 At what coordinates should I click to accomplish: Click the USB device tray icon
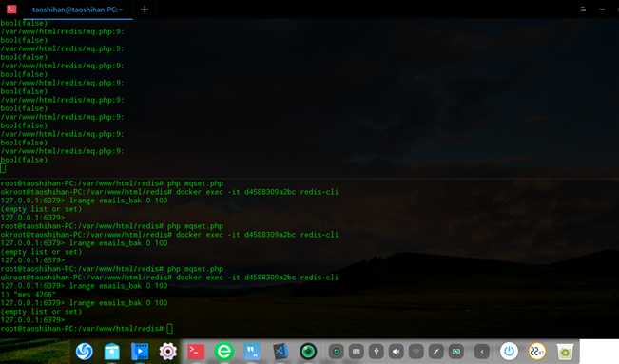pos(377,352)
